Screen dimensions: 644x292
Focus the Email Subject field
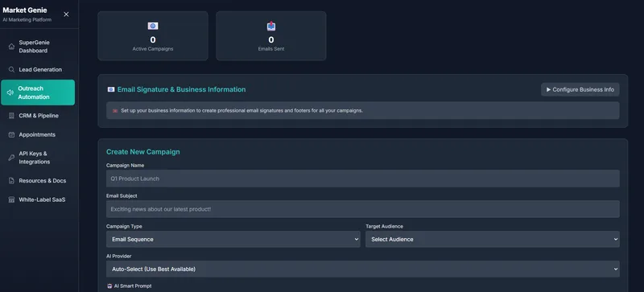(363, 209)
